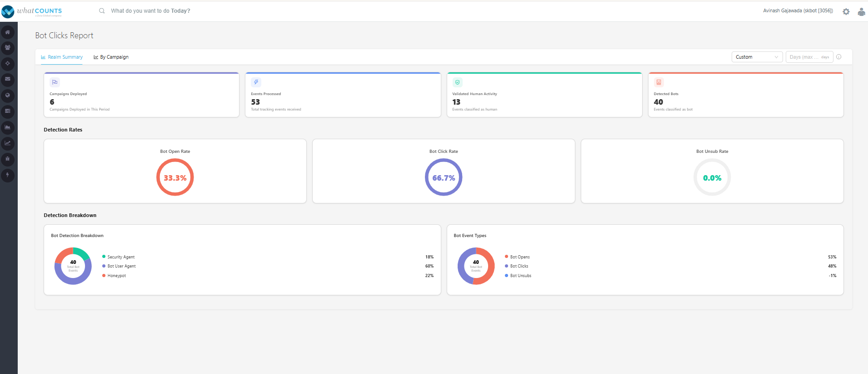Open the home icon in sidebar
868x374 pixels.
point(8,32)
